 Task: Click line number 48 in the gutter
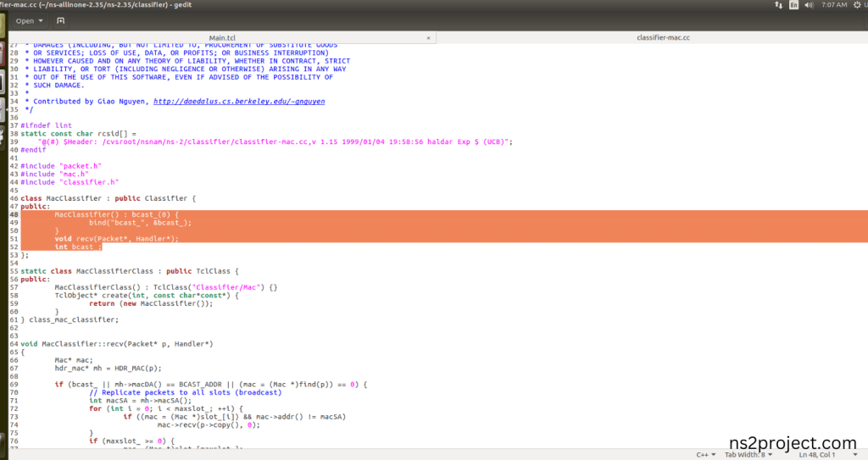(14, 215)
